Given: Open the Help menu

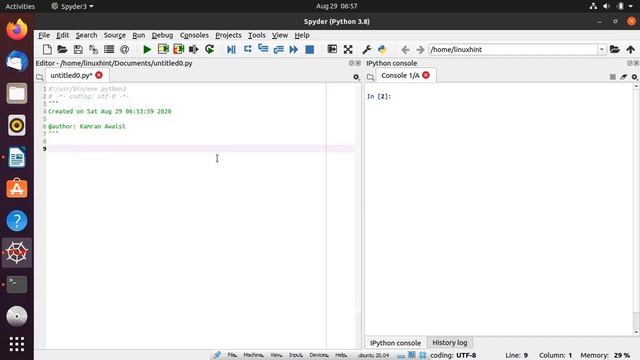Looking at the screenshot, I should click(x=302, y=35).
